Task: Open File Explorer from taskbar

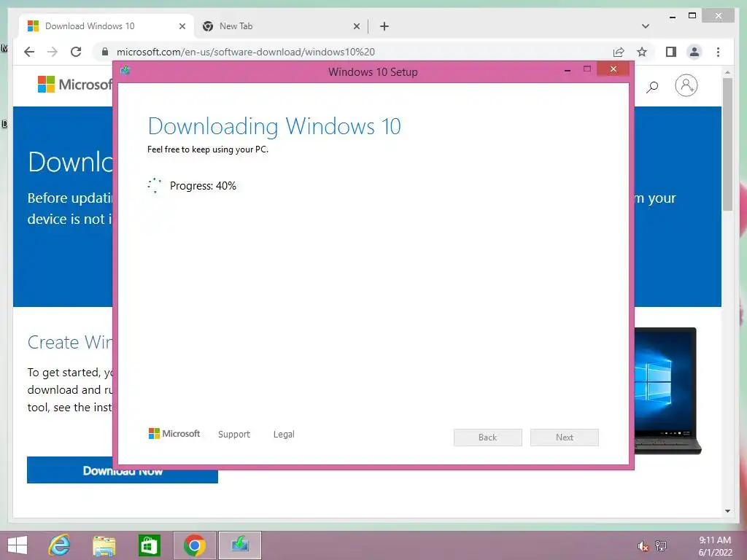Action: 104,545
